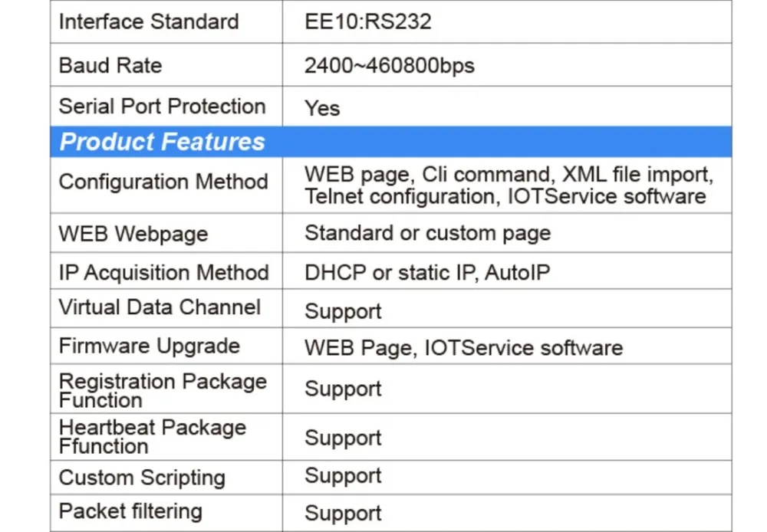Select the 2400~460800bps baud rate value
The image size is (767, 532).
pyautogui.click(x=389, y=66)
